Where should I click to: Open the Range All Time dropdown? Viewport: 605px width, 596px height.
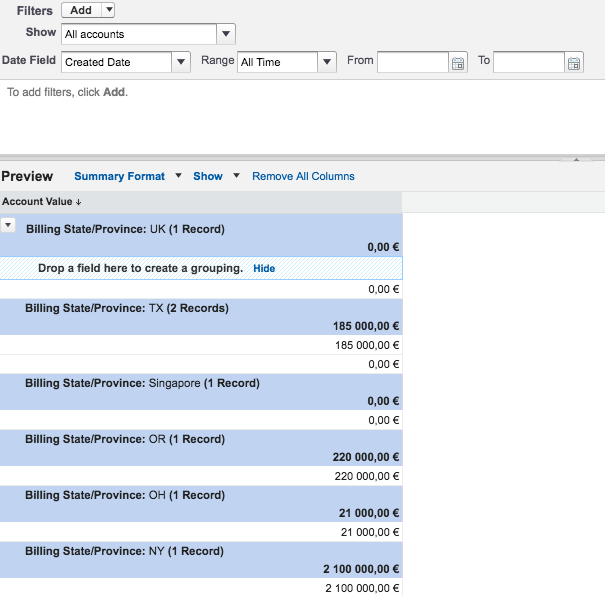(327, 62)
